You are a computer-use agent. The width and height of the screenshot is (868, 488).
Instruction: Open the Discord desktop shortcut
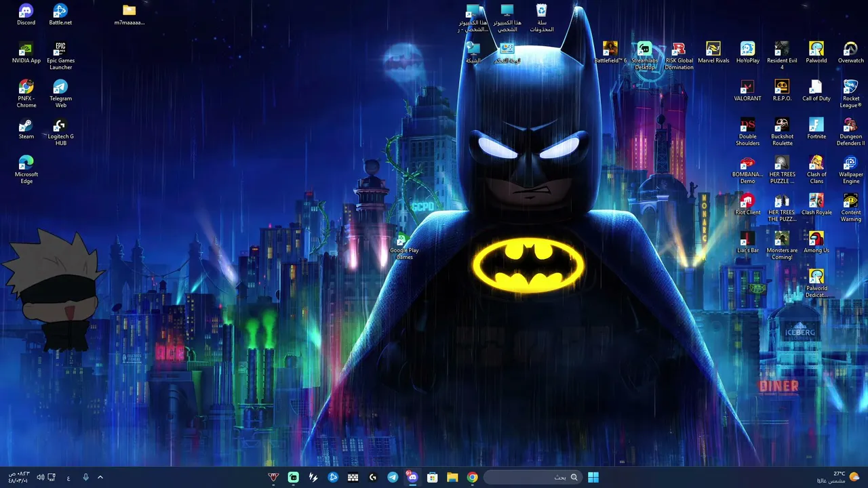tap(26, 14)
